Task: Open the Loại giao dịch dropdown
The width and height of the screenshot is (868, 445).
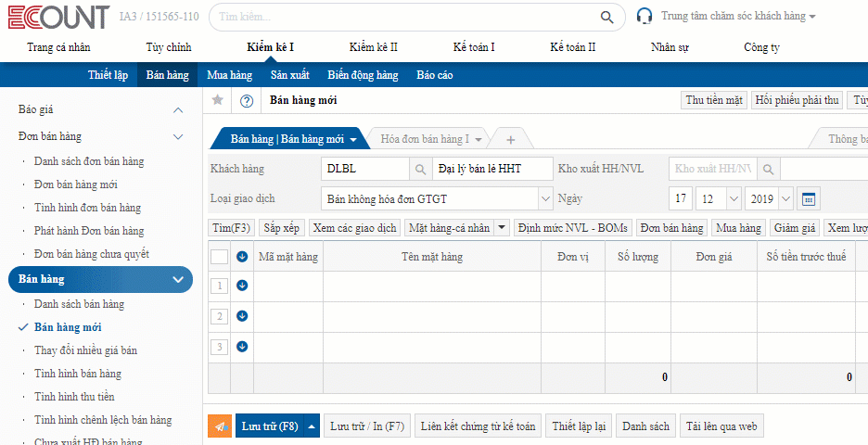Action: tap(544, 198)
